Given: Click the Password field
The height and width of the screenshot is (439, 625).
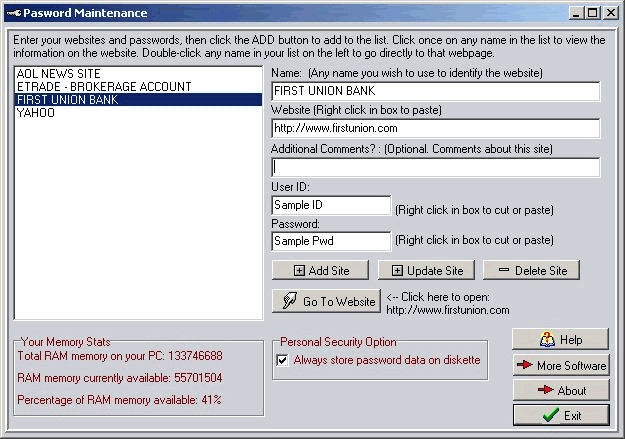Looking at the screenshot, I should point(331,241).
